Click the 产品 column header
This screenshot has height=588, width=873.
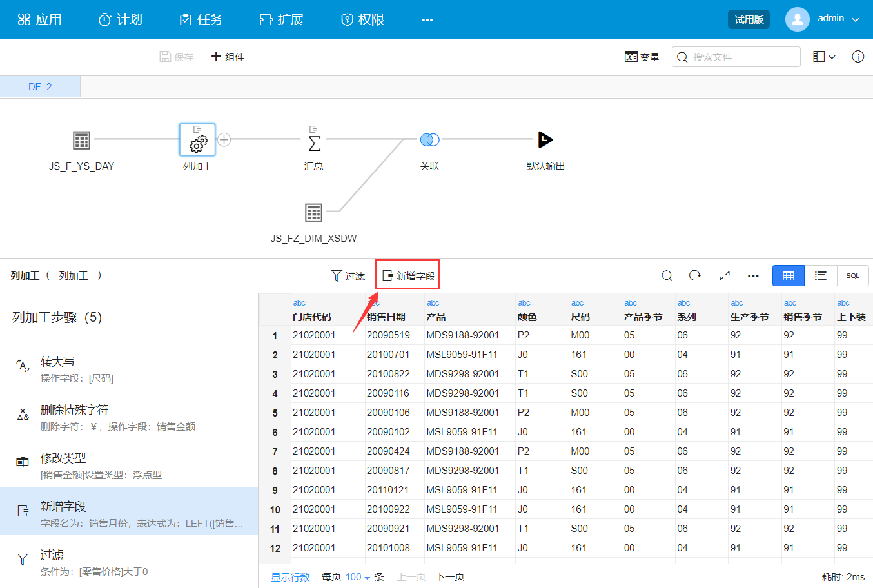click(436, 317)
